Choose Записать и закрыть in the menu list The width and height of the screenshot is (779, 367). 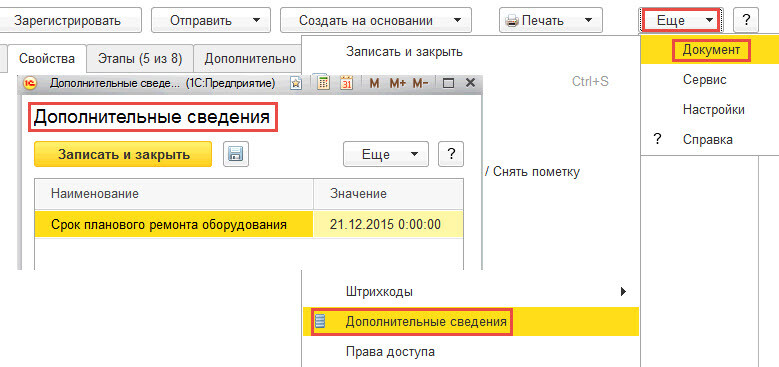pyautogui.click(x=404, y=52)
